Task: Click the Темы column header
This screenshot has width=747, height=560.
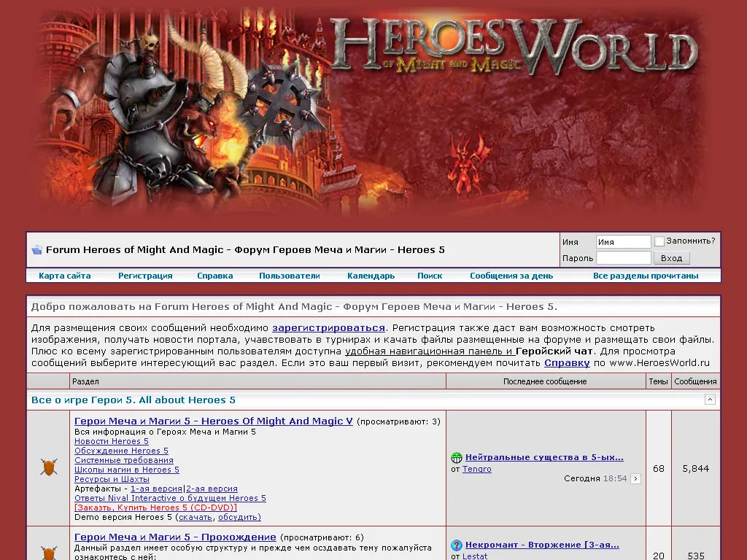Action: click(659, 381)
